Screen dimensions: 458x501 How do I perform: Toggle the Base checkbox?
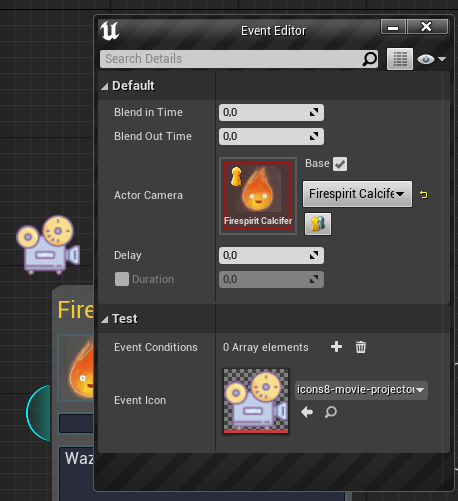tap(340, 164)
